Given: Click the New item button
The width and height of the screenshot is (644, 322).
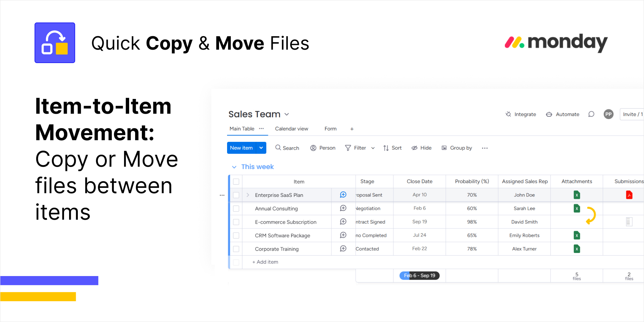Looking at the screenshot, I should (241, 148).
